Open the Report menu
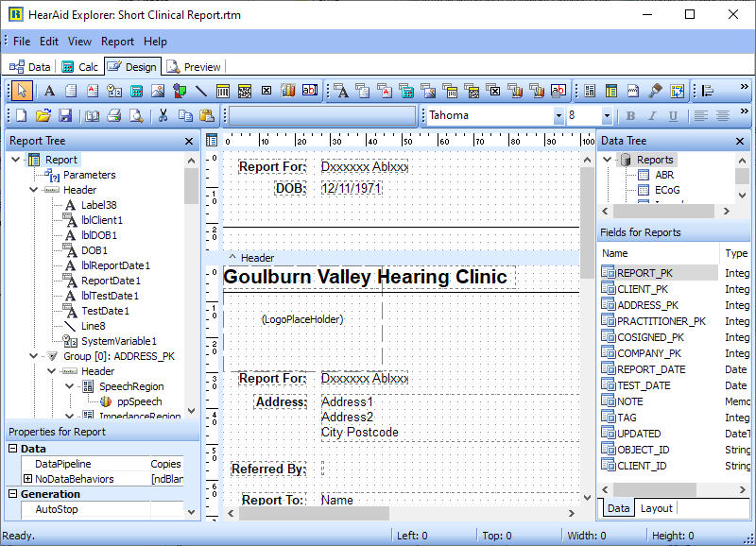The image size is (756, 546). [x=117, y=42]
